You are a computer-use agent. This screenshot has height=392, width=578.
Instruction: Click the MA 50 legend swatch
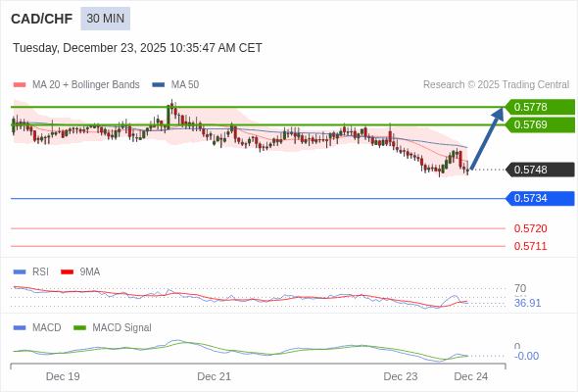tap(159, 85)
